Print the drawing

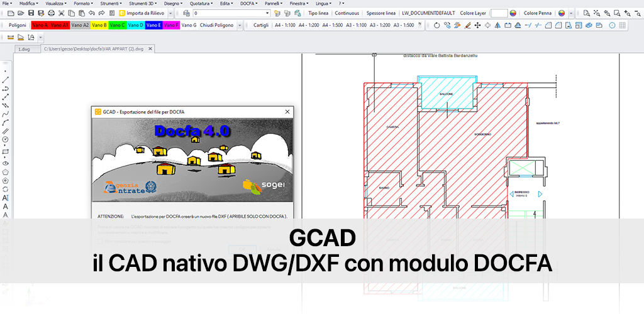tap(52, 13)
